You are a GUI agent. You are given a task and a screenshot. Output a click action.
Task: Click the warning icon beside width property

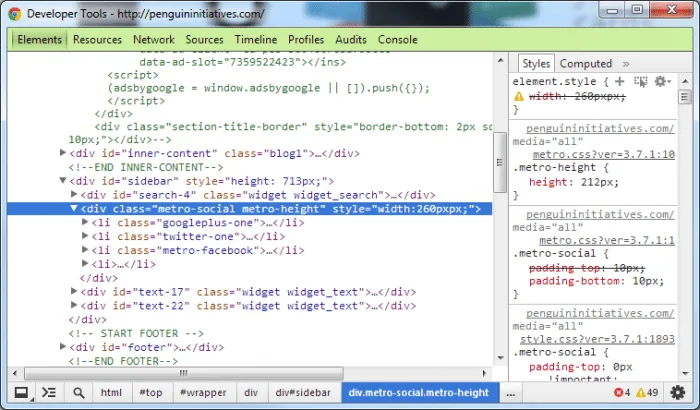(518, 96)
